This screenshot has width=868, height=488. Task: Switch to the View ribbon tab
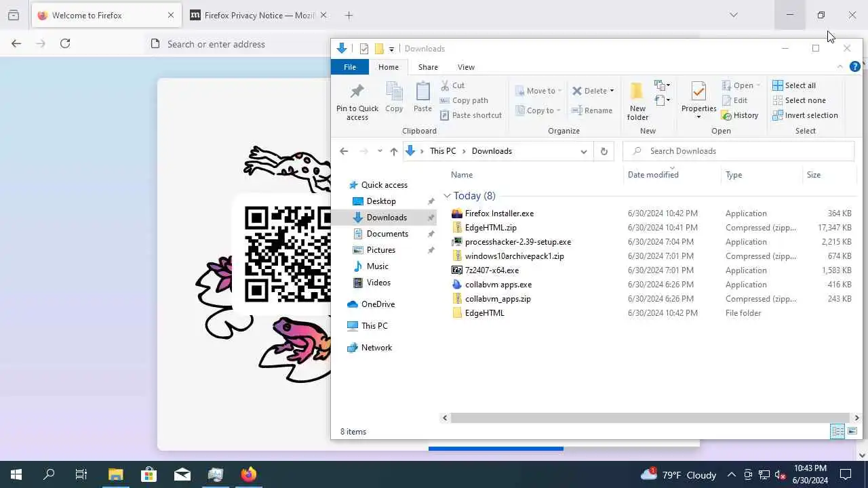pos(466,67)
